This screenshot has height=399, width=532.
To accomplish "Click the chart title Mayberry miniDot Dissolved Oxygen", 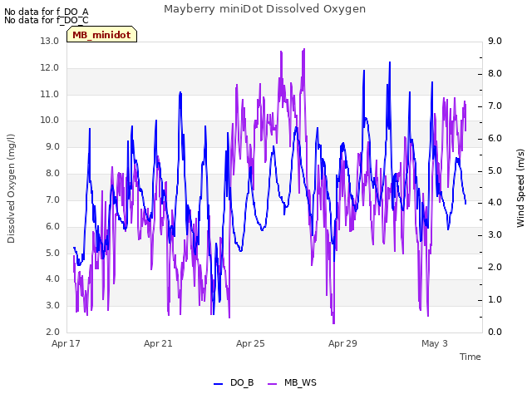I will (264, 9).
